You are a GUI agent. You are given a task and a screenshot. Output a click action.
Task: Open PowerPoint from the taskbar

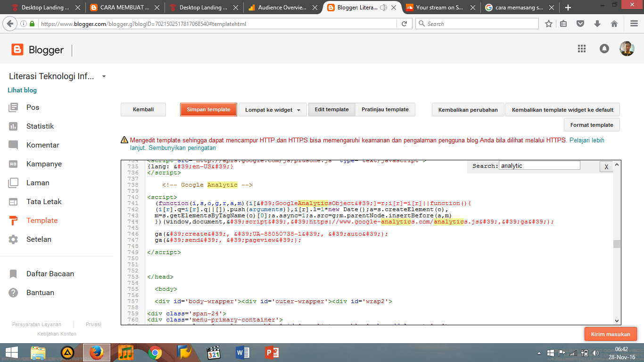point(272,353)
